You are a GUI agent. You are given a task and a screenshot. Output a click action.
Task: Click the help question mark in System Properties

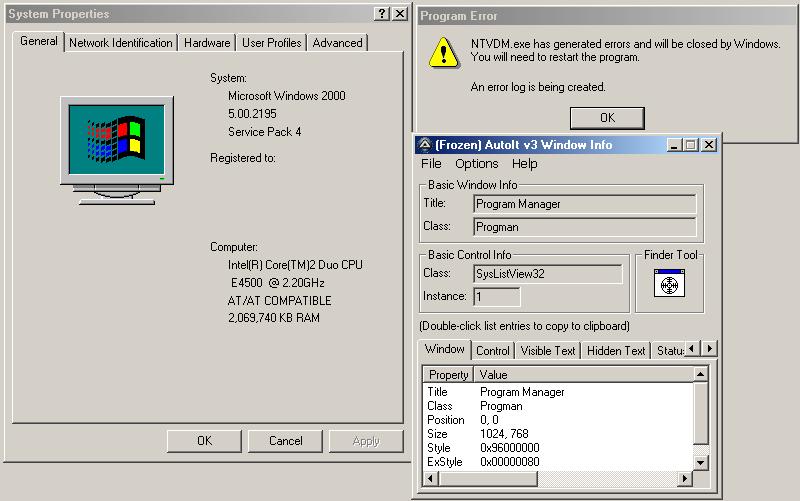pos(382,14)
